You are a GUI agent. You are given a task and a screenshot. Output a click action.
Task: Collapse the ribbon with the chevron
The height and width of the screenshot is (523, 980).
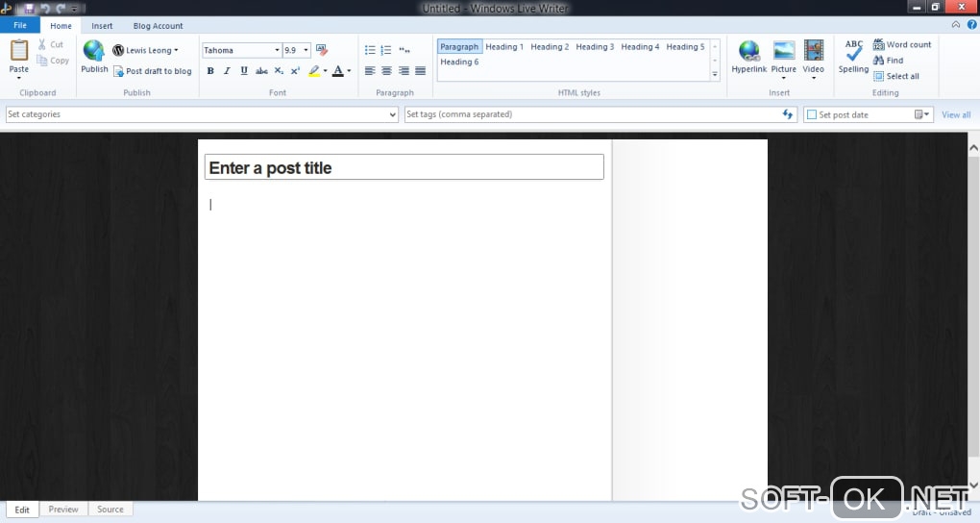point(956,25)
